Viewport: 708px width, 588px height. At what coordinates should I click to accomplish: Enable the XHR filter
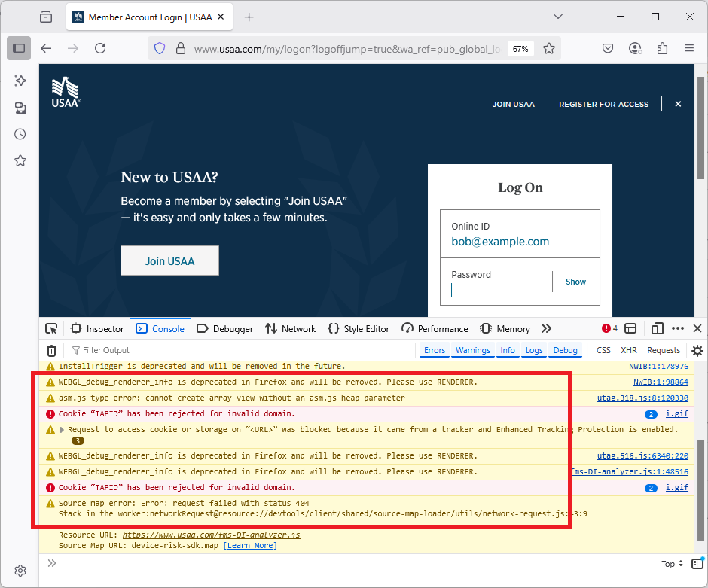point(628,350)
